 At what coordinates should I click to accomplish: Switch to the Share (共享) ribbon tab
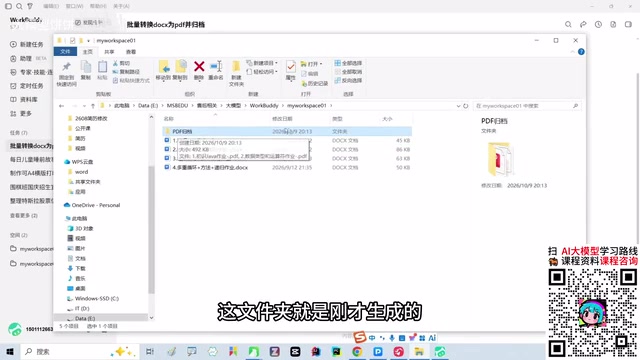click(109, 52)
